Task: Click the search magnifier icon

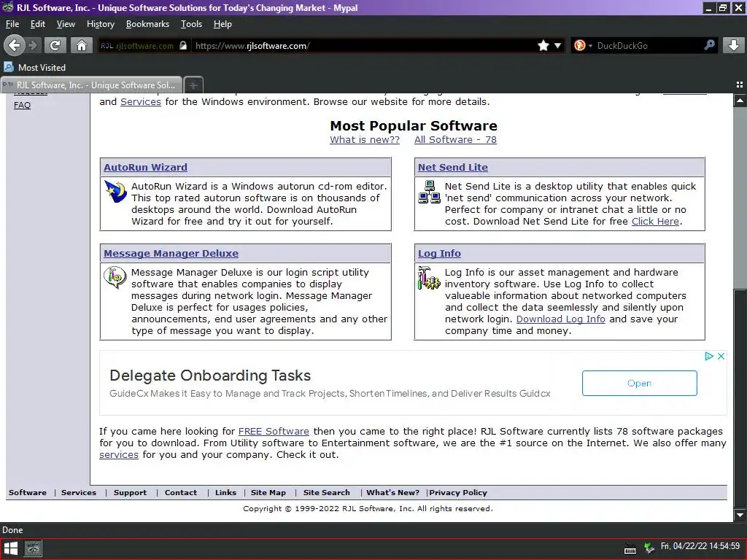Action: tap(709, 45)
